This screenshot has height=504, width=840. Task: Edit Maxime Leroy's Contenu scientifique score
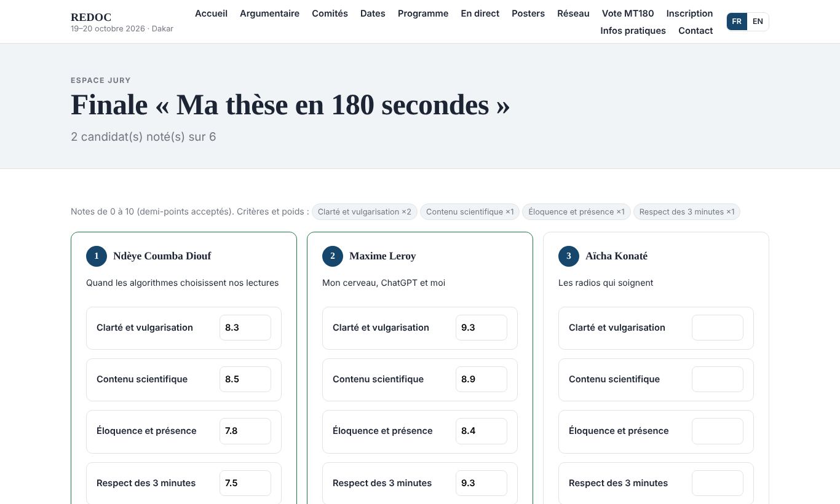(x=481, y=379)
